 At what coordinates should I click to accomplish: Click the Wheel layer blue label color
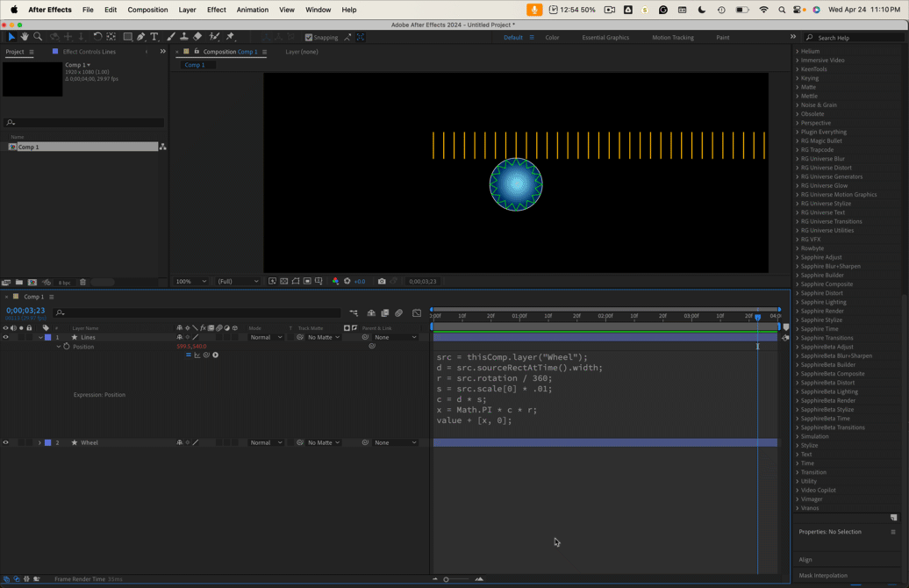[48, 442]
